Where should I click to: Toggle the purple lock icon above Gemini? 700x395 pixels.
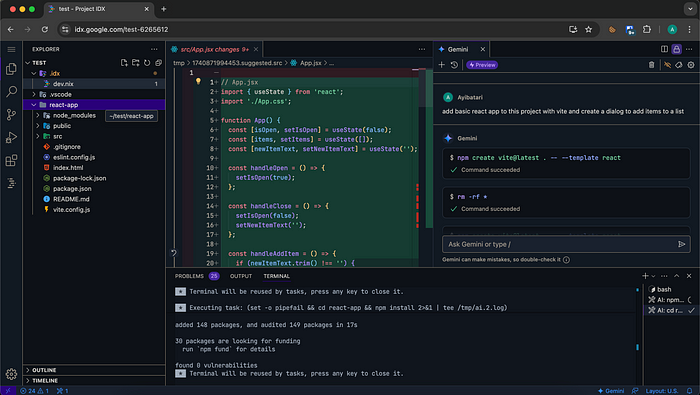(x=677, y=49)
